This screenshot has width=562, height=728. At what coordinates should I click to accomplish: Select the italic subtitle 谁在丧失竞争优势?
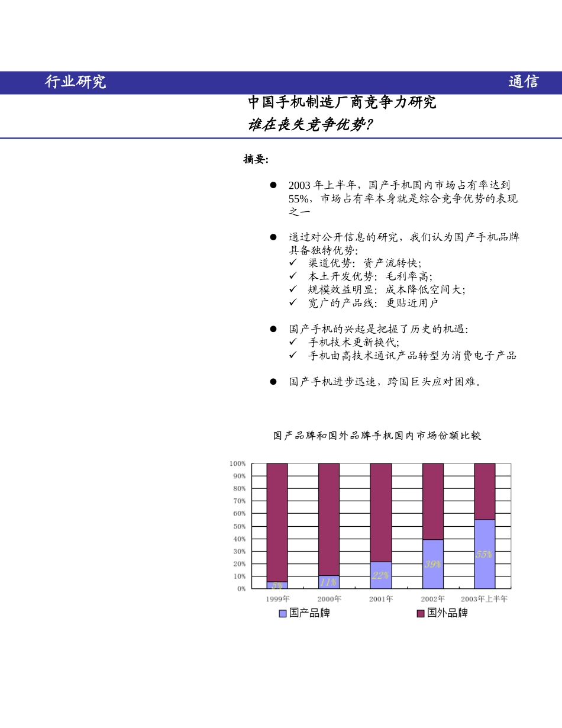click(311, 124)
